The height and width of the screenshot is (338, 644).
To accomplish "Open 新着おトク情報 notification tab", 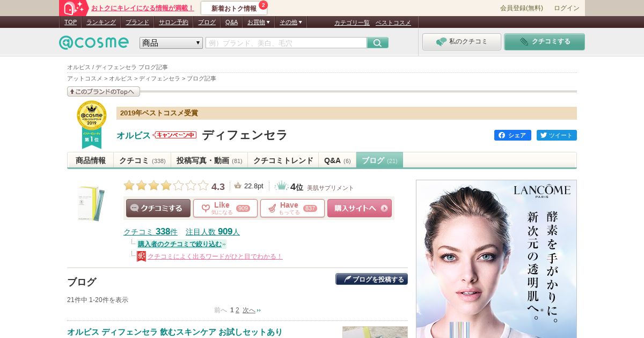I will pos(234,8).
